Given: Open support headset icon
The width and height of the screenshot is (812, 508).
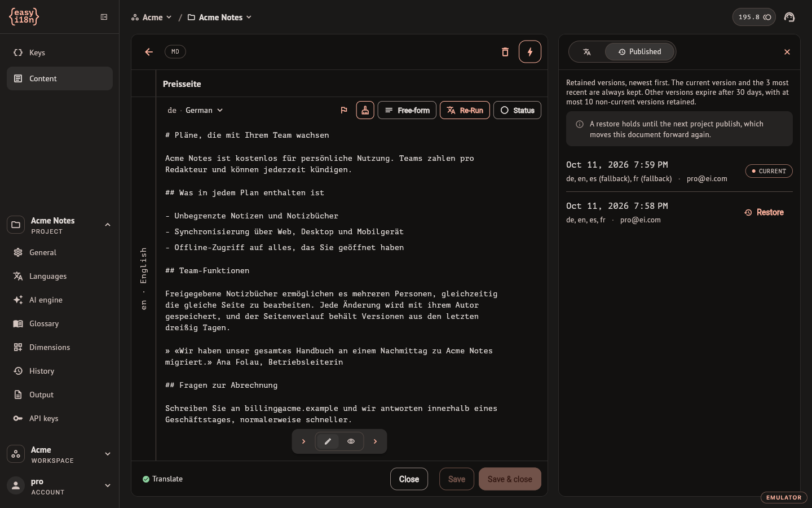Looking at the screenshot, I should point(789,17).
